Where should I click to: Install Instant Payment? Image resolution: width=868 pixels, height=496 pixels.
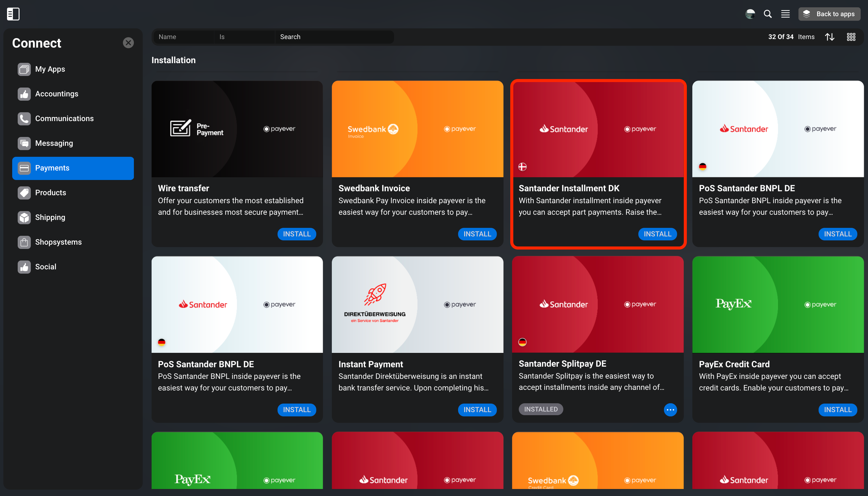tap(477, 409)
